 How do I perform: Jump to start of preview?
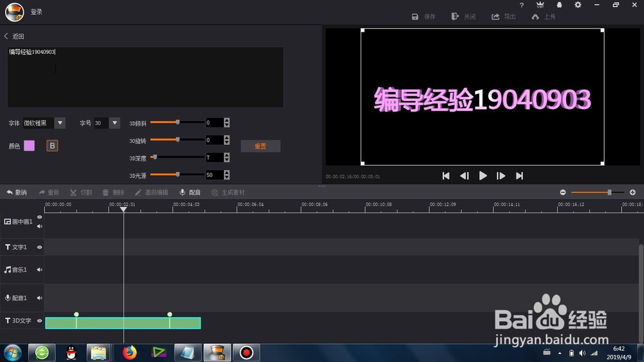point(446,176)
